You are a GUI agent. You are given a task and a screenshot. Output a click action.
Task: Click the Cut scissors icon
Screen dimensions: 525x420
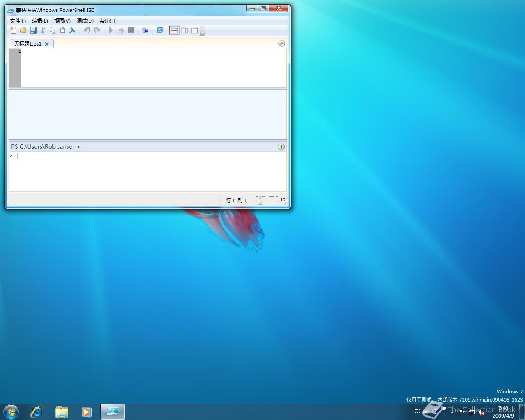[x=43, y=30]
